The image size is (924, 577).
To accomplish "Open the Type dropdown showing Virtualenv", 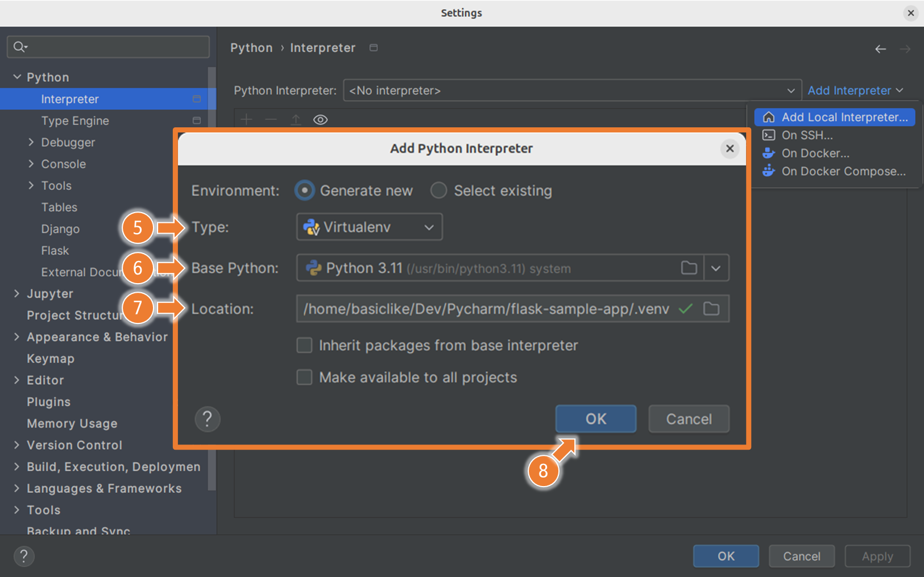I will point(370,227).
